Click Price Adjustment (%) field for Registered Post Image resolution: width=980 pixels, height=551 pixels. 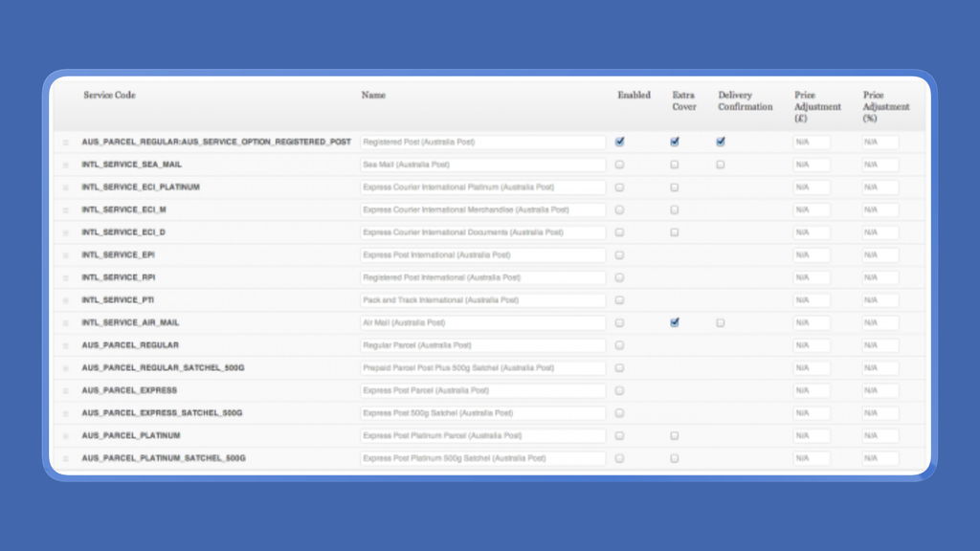click(880, 142)
